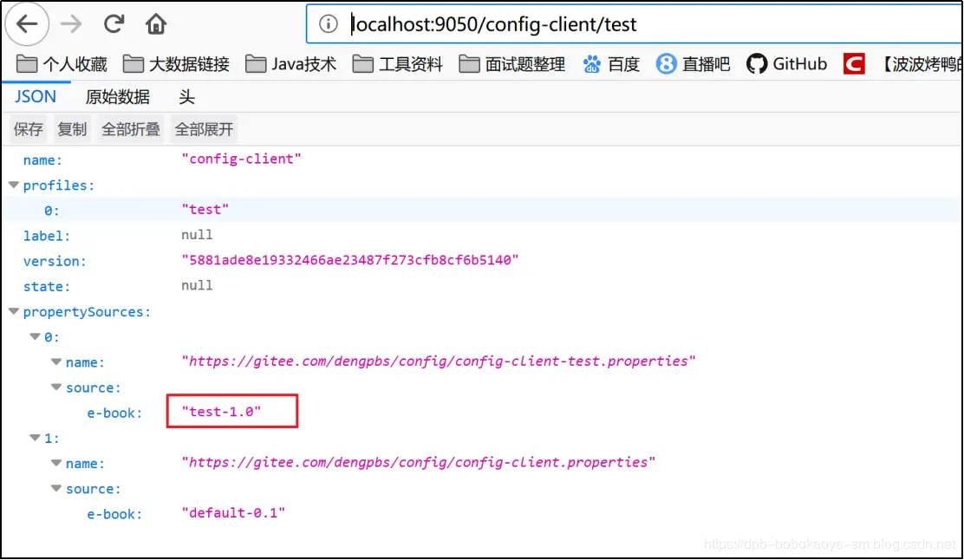Select the "test-1.0" e-book value
This screenshot has width=964, height=560.
(221, 412)
